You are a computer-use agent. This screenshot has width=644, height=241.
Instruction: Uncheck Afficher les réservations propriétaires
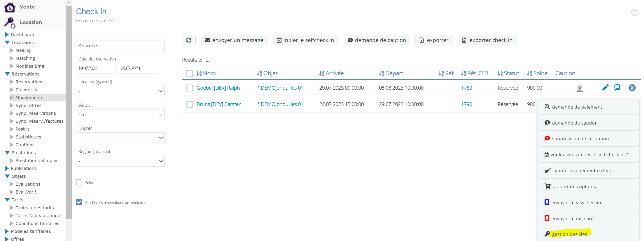pyautogui.click(x=79, y=202)
